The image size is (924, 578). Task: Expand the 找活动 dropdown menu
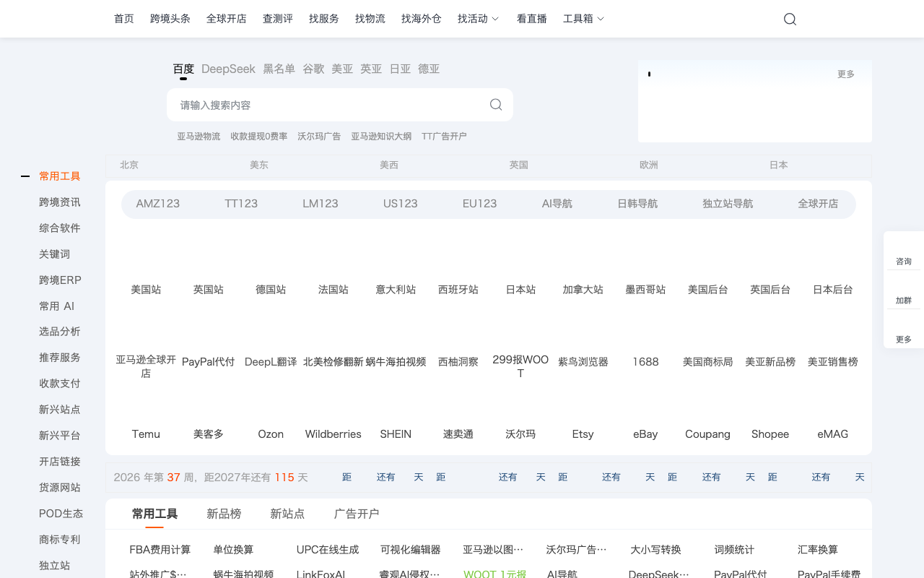tap(478, 19)
